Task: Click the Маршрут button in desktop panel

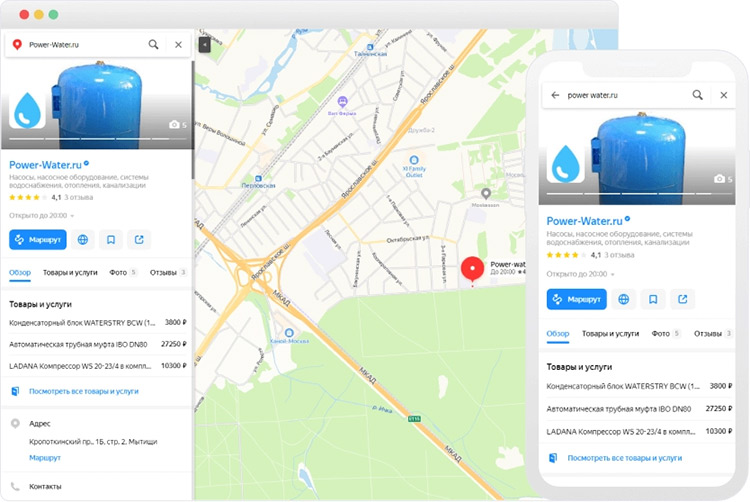Action: [x=38, y=240]
